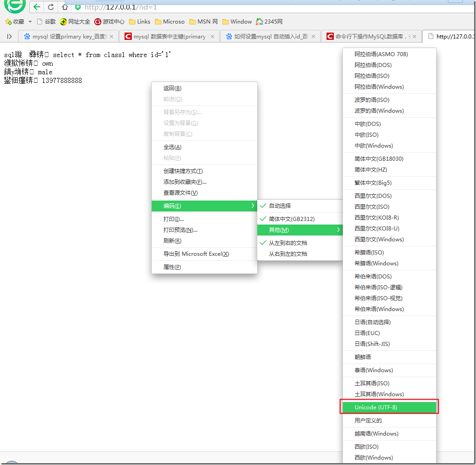Screen dimensions: 476x465
Task: Select 打印(I)... menu entry
Action: [x=204, y=219]
